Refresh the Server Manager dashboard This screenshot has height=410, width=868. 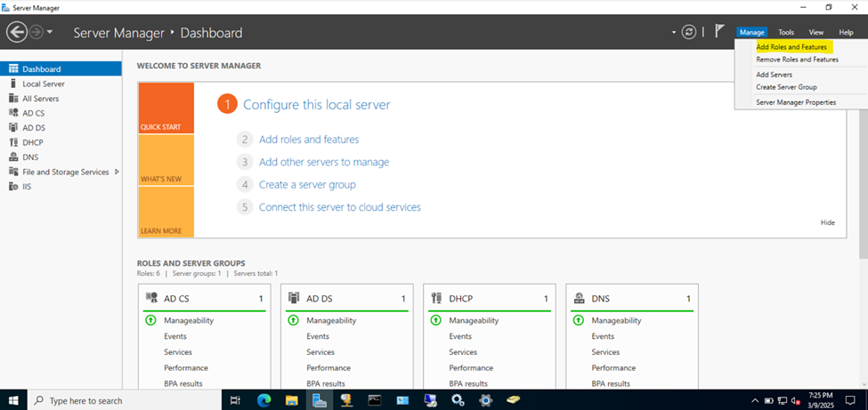(x=689, y=32)
